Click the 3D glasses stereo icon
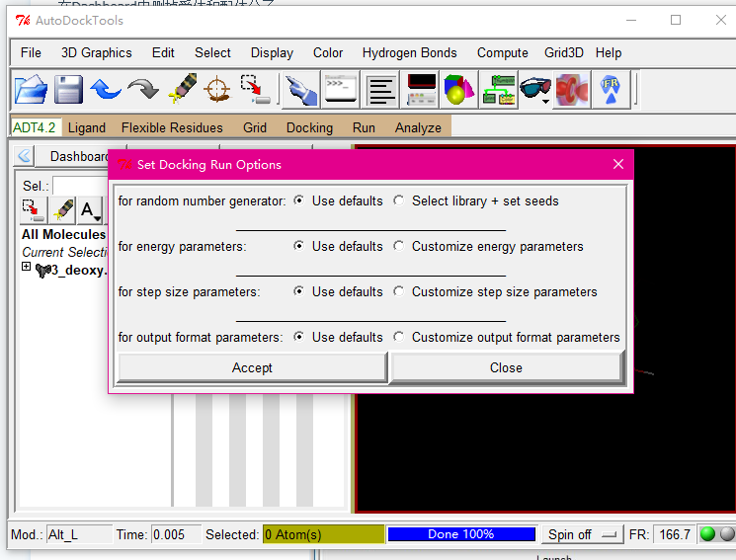Image resolution: width=736 pixels, height=560 pixels. [535, 90]
